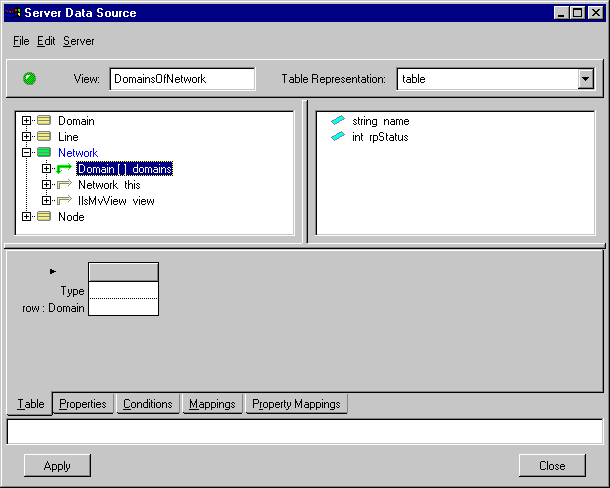Screen dimensions: 610x488
Task: Expand the Domain tree node
Action: (x=27, y=121)
